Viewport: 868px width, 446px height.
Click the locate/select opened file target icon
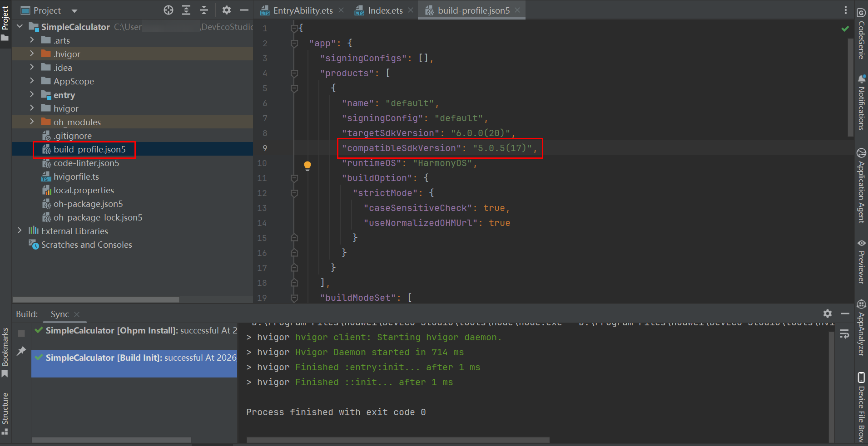(169, 10)
